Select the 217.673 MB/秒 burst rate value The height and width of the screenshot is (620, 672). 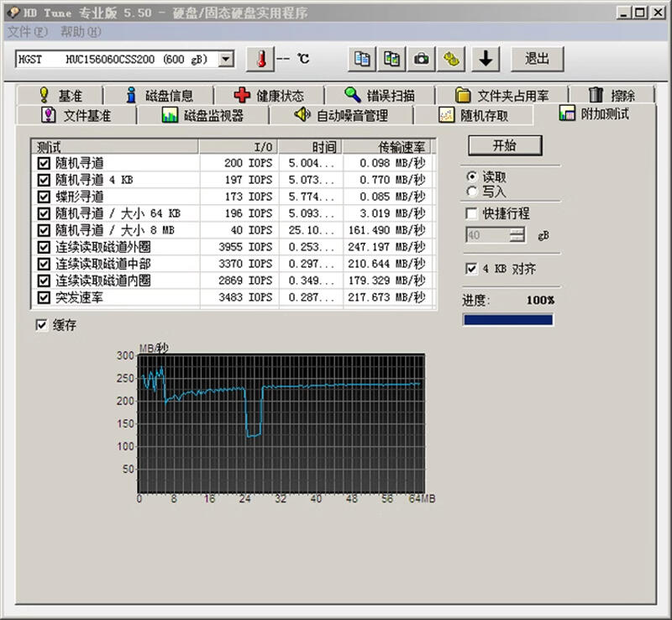pyautogui.click(x=386, y=297)
